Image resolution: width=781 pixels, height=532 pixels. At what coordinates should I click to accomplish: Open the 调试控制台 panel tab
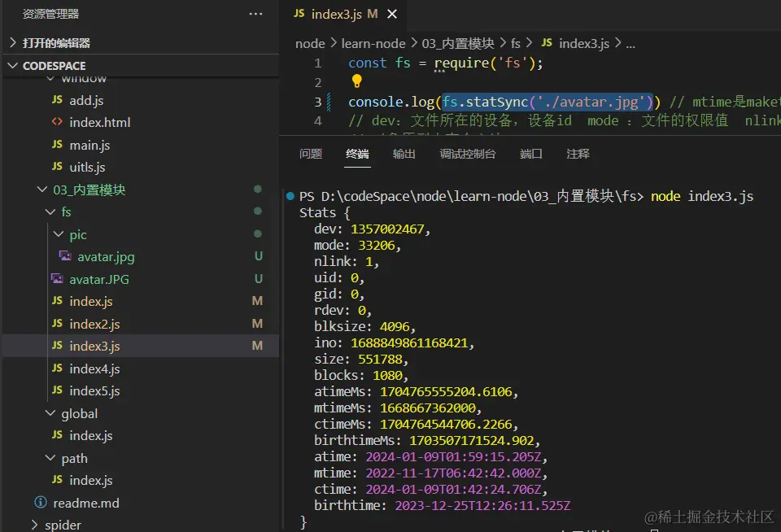467,154
